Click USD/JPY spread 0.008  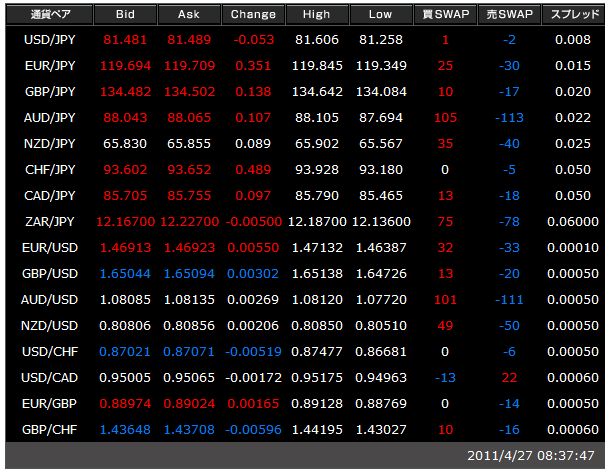(x=573, y=40)
